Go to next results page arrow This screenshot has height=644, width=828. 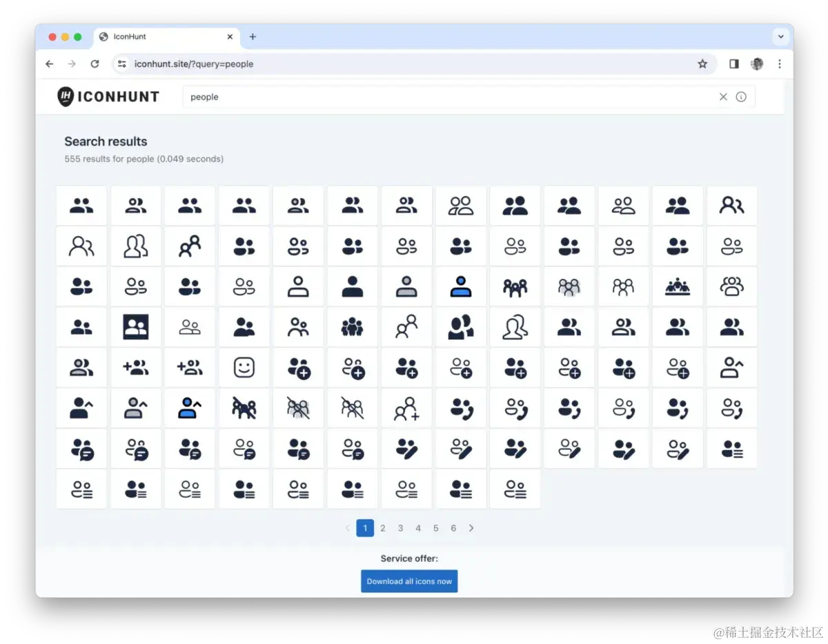click(471, 528)
